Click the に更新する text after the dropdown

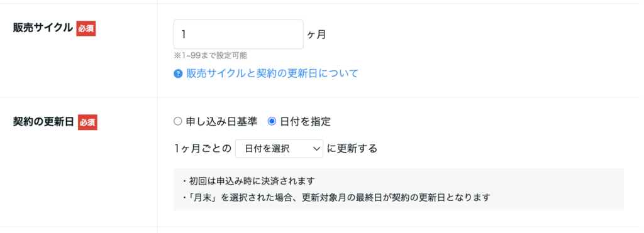(352, 149)
